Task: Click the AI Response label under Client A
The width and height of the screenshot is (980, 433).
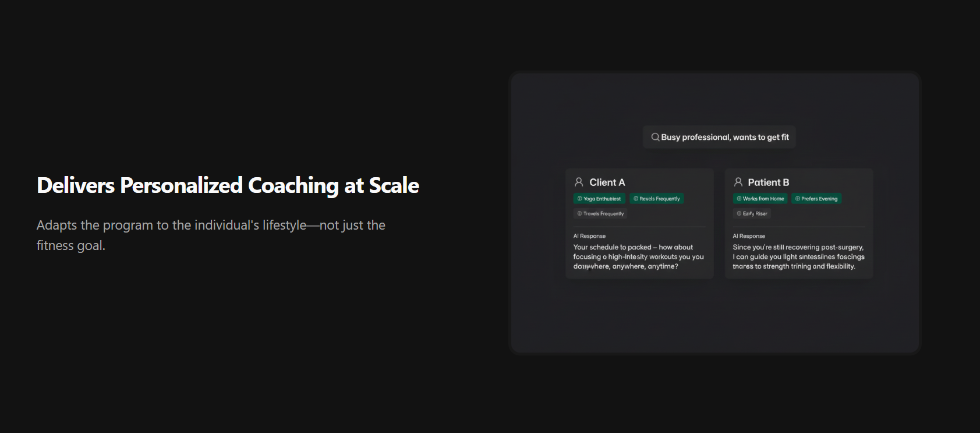Action: [589, 236]
